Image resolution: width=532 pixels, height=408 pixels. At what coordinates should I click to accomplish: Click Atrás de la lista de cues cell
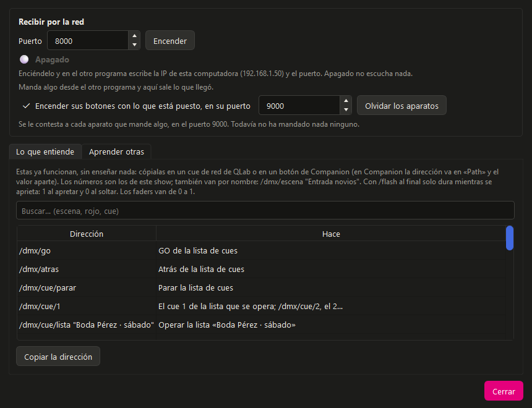tap(331, 270)
